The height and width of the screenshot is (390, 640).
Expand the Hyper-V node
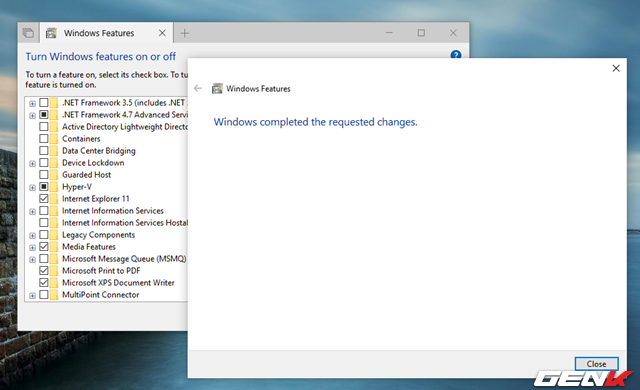(32, 188)
